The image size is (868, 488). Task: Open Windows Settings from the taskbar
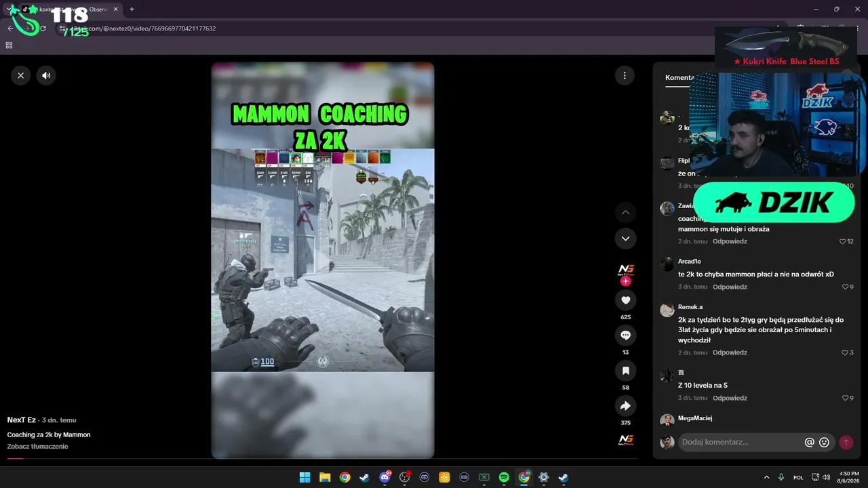coord(543,477)
